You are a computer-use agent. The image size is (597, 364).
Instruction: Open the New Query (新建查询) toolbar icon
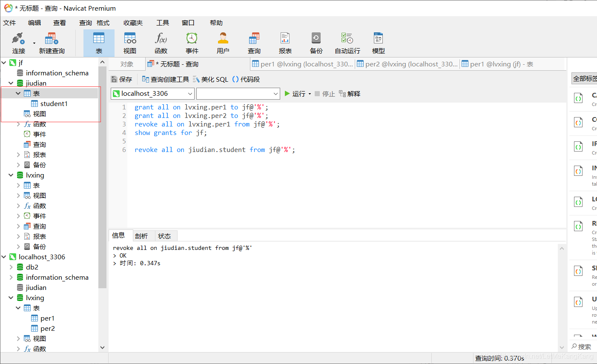coord(52,43)
